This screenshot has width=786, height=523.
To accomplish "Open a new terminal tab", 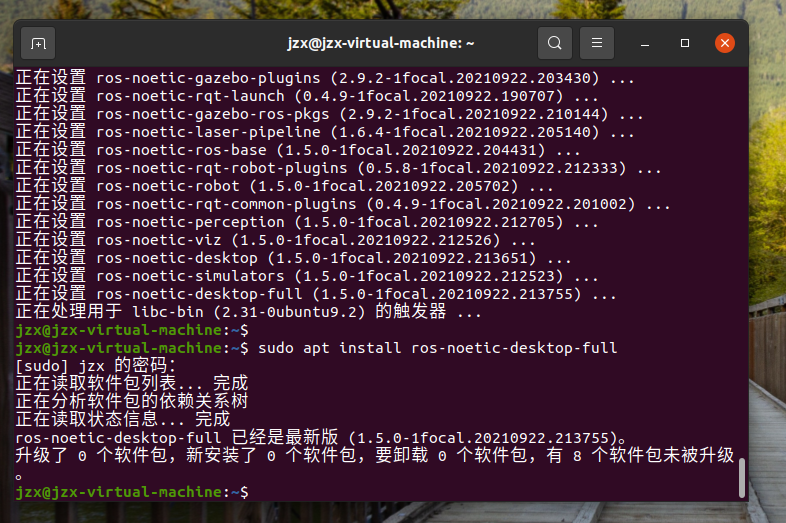I will 38,44.
